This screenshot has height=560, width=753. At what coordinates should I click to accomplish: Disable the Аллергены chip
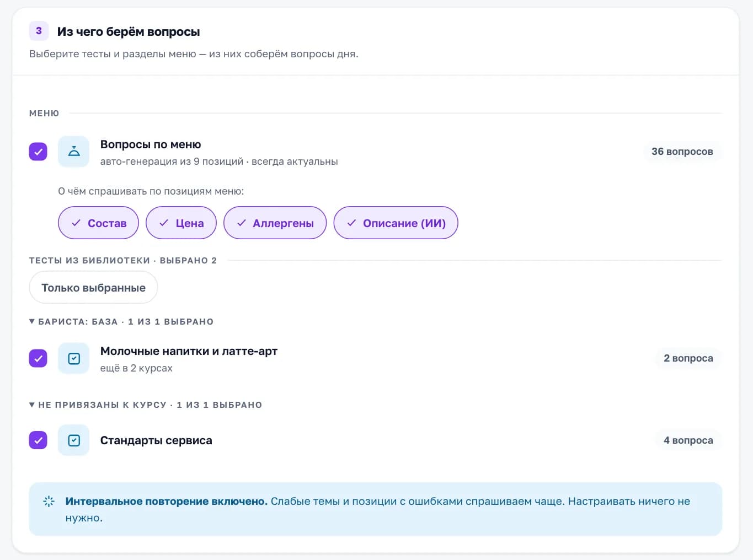click(x=275, y=223)
